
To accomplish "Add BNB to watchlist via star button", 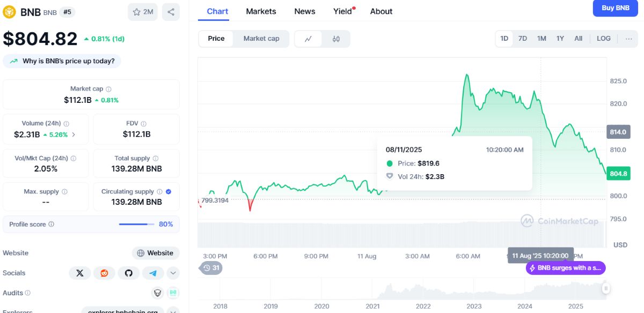I will pyautogui.click(x=143, y=12).
